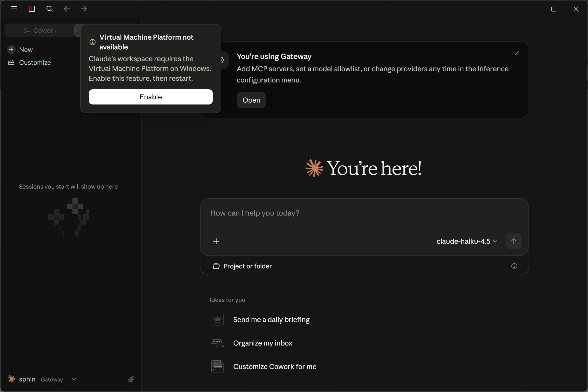Image resolution: width=588 pixels, height=392 pixels.
Task: Click the bottom-right sidebar starburst icon
Action: pyautogui.click(x=131, y=379)
